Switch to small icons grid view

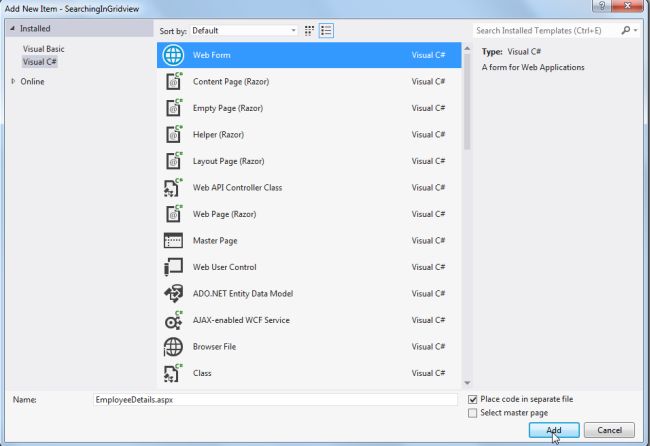click(309, 31)
